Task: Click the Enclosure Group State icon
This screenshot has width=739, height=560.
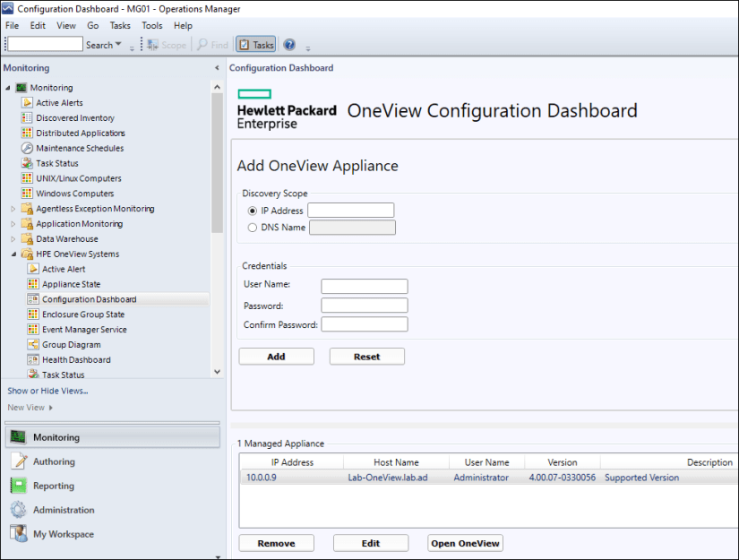Action: coord(33,314)
